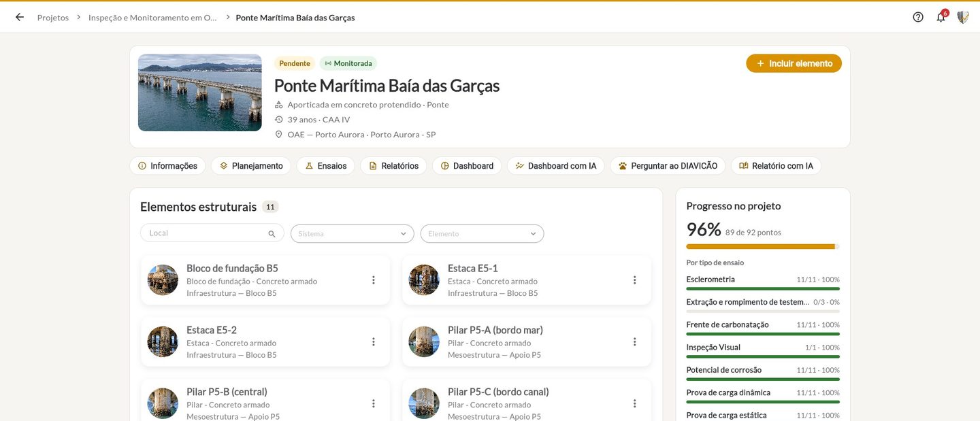Click the overall 96% progress bar
The height and width of the screenshot is (421, 980).
coord(763,246)
